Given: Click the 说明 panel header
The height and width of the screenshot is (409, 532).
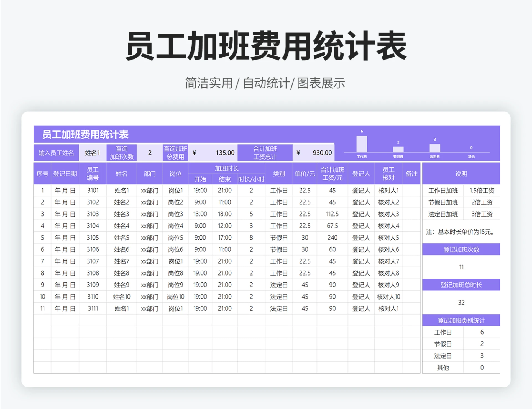Looking at the screenshot, I should [461, 173].
